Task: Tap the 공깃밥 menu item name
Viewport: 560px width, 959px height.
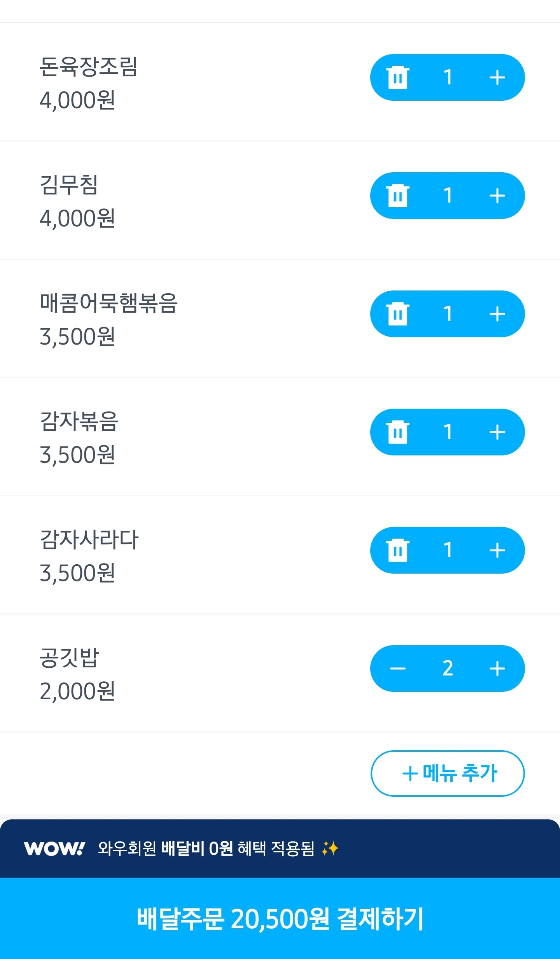Action: pyautogui.click(x=70, y=658)
